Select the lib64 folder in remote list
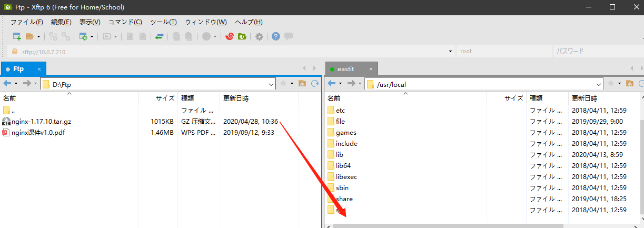Image resolution: width=644 pixels, height=228 pixels. pyautogui.click(x=343, y=165)
